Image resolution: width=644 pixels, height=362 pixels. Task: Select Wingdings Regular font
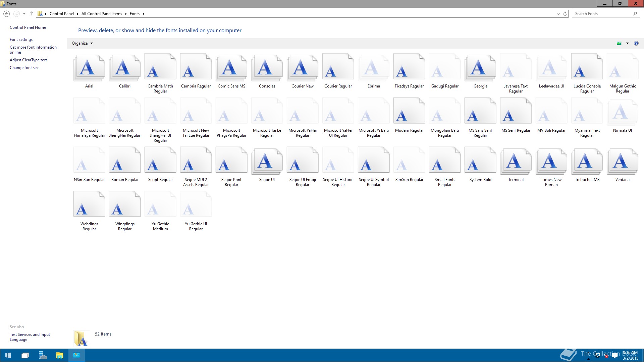(x=125, y=204)
